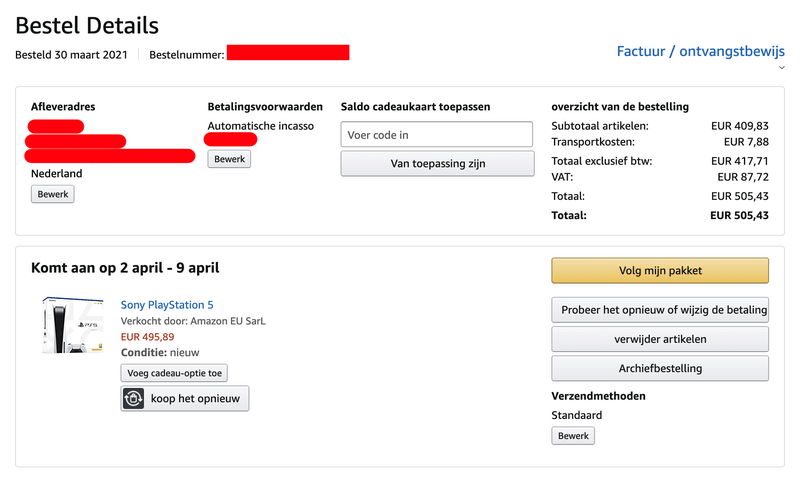
Task: Click Probeer het opnieuw of wijzig de betaling
Action: click(660, 309)
